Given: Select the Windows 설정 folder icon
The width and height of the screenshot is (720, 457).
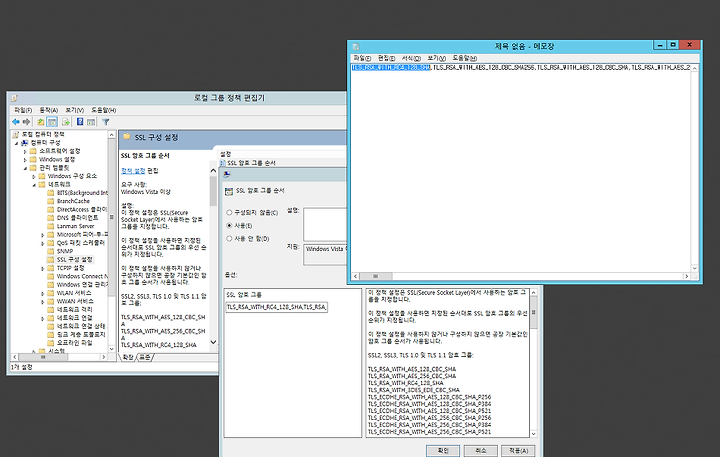Looking at the screenshot, I should 33,159.
